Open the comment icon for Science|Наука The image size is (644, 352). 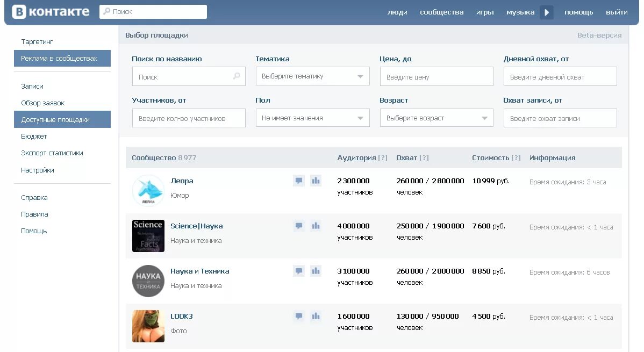coord(299,226)
